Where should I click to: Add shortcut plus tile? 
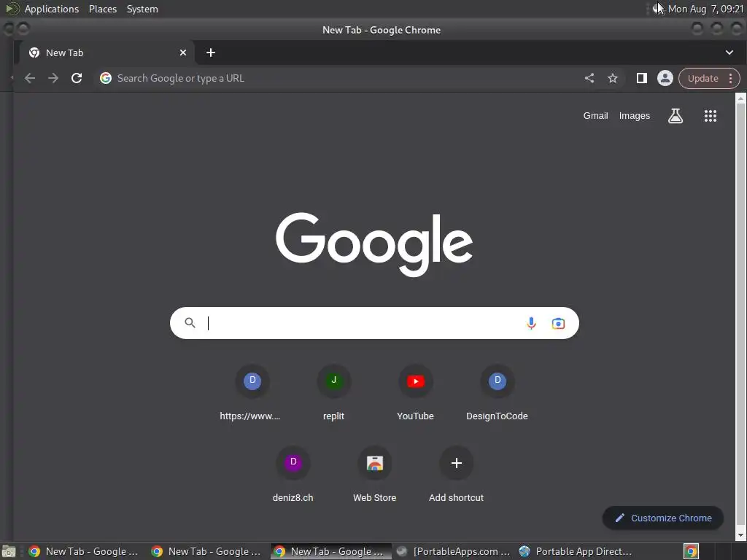point(456,475)
